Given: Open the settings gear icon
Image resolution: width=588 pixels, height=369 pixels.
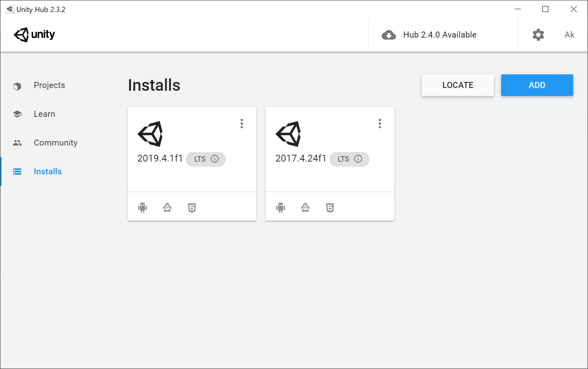Looking at the screenshot, I should (x=538, y=35).
